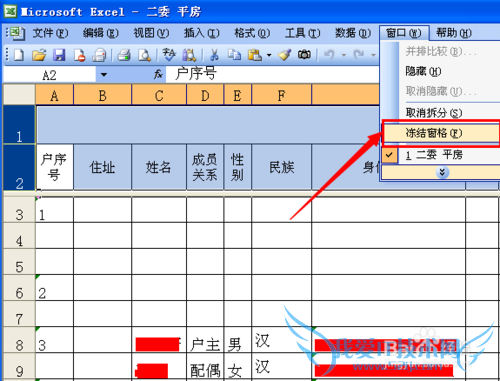Click the grayed 并排比较(B) menu entry

(x=440, y=51)
